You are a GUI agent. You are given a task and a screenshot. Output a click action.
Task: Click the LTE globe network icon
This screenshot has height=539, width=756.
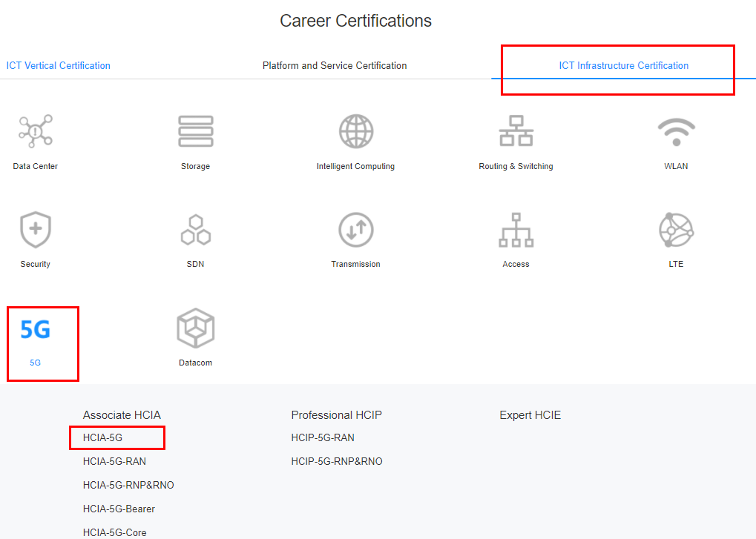click(677, 230)
